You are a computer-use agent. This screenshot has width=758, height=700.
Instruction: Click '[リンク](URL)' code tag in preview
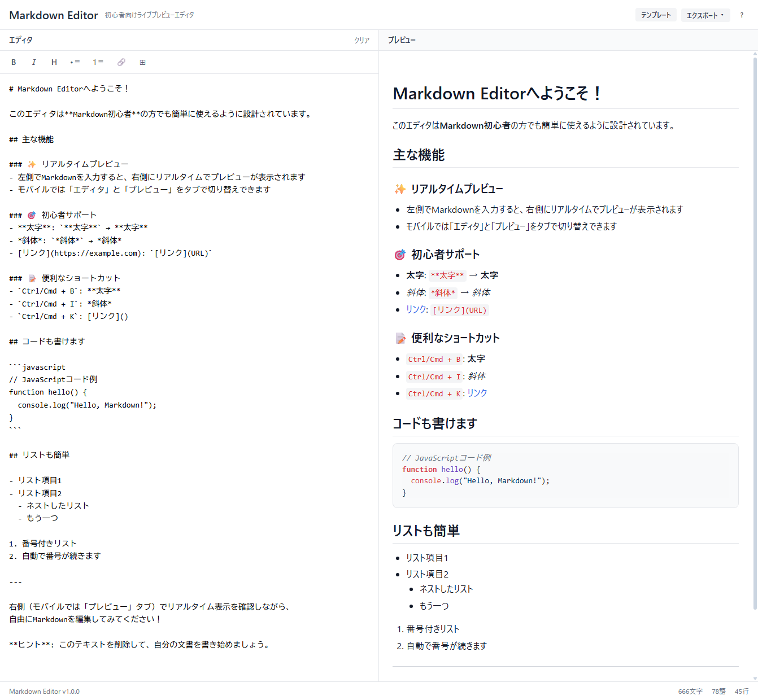point(460,310)
